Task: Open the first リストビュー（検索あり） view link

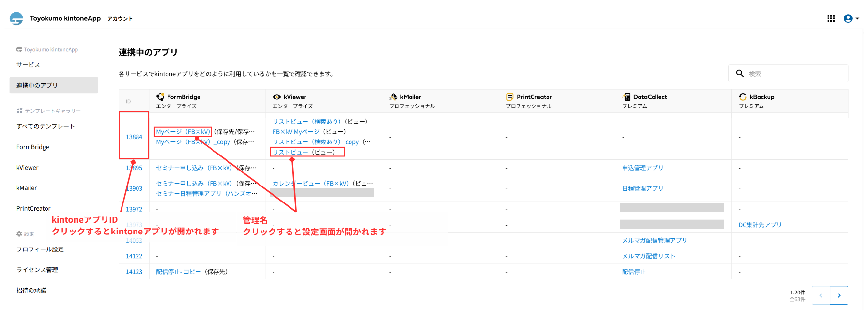Action: [307, 122]
